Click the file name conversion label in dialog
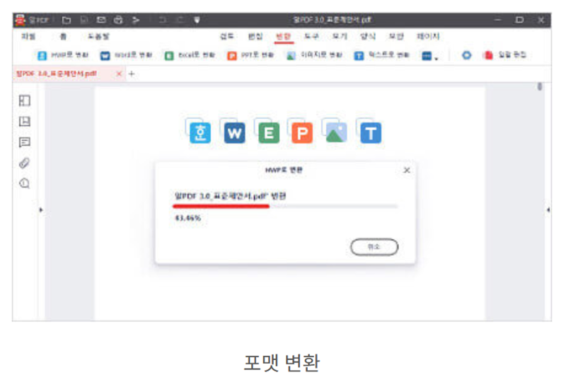Image resolution: width=566 pixels, height=392 pixels. (x=231, y=196)
